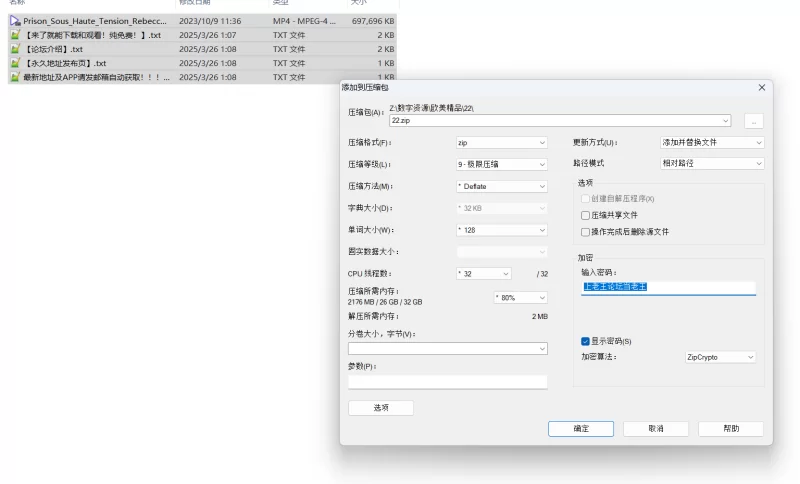Click the type cell MP4 - MPEG-4
This screenshot has height=484, width=800.
coord(304,21)
